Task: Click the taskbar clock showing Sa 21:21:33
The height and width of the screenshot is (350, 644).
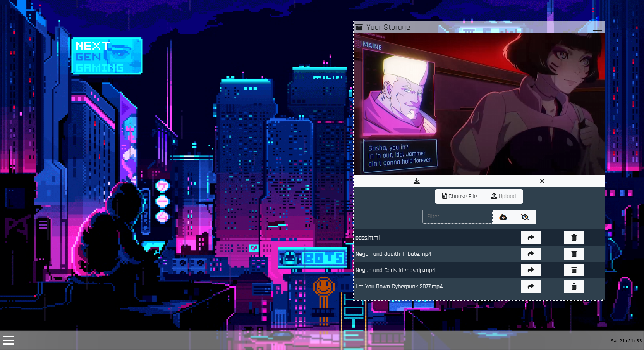Action: (626, 341)
